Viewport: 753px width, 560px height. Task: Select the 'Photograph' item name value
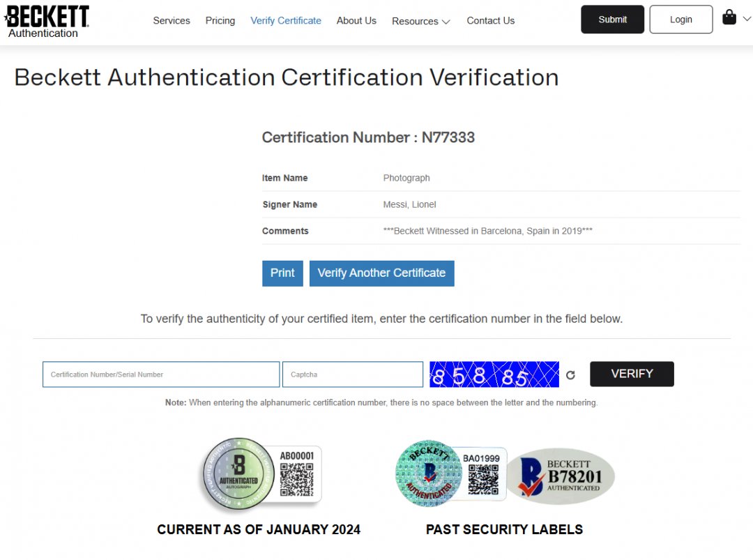coord(406,179)
